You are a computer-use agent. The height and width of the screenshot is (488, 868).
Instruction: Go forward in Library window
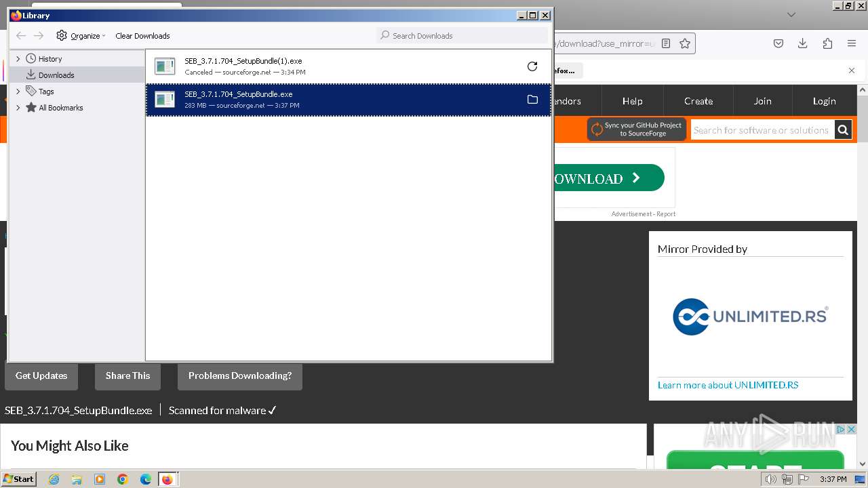(x=39, y=36)
